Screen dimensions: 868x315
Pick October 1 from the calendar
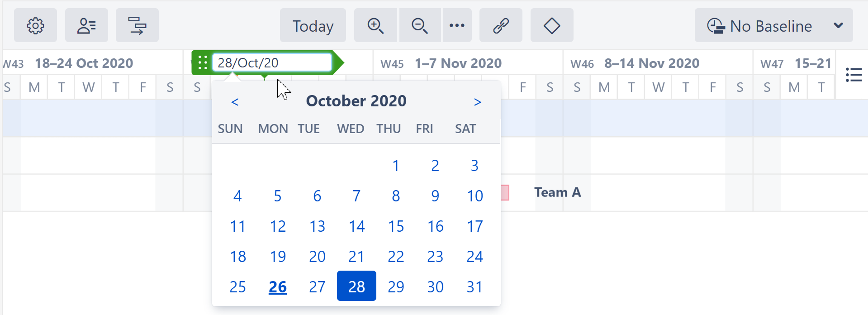(x=396, y=166)
